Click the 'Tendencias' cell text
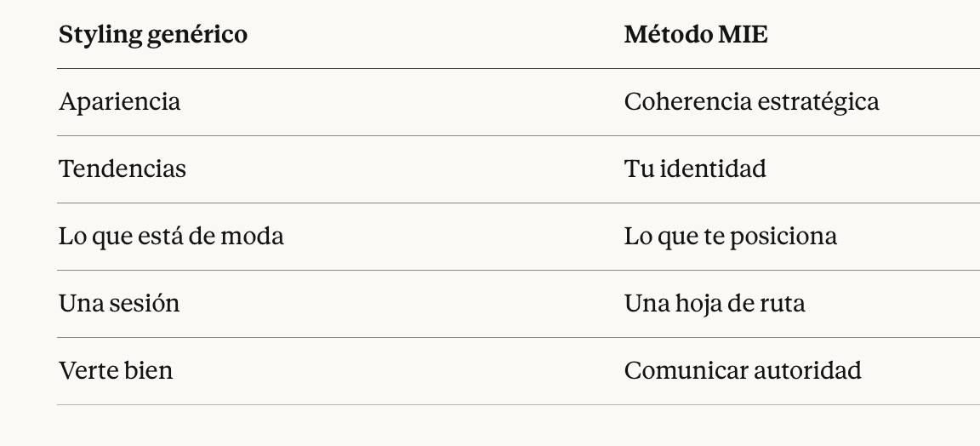The image size is (980, 446). tap(122, 169)
